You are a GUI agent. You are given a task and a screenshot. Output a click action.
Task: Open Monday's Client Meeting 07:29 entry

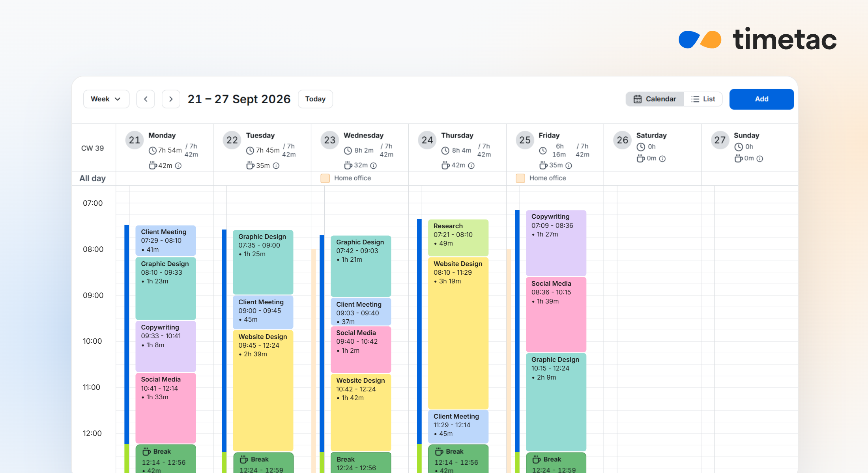pos(166,240)
